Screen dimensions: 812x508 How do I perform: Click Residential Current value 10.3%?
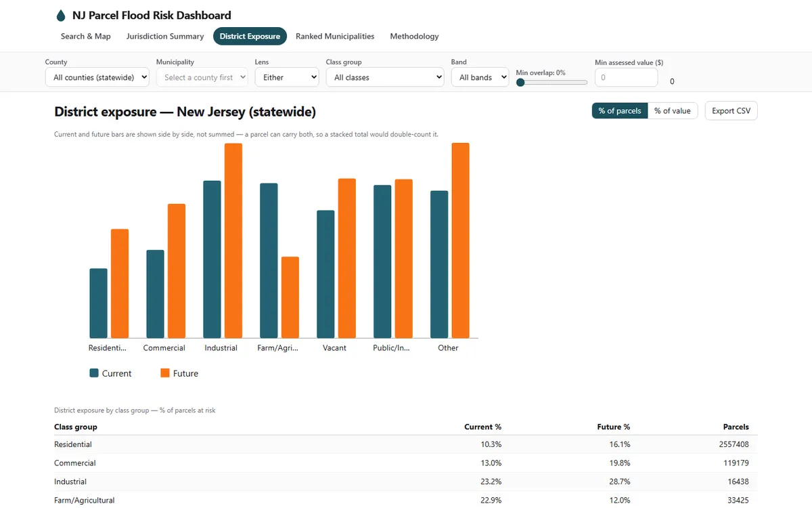point(491,444)
